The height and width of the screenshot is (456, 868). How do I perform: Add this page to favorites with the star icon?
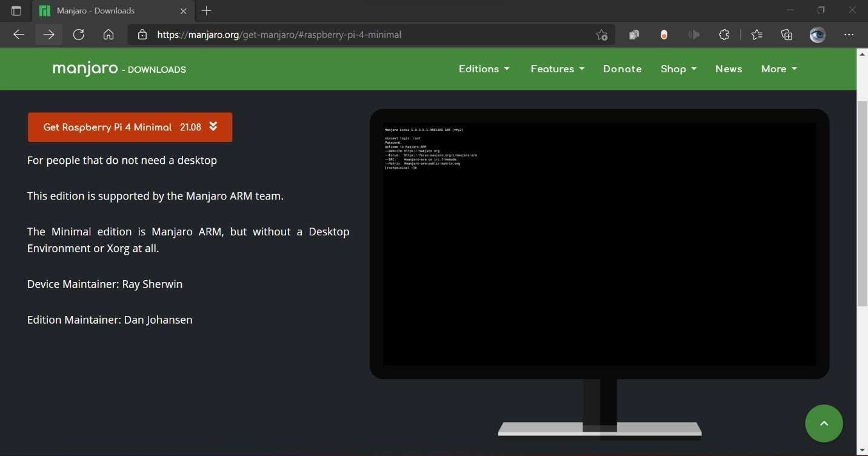pos(601,35)
